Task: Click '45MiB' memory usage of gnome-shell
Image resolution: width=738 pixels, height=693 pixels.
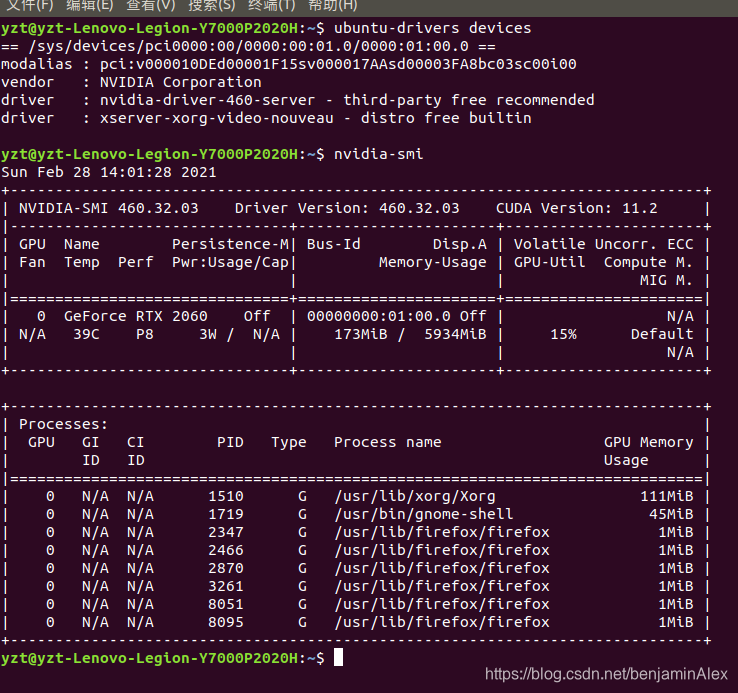Action: pyautogui.click(x=671, y=514)
